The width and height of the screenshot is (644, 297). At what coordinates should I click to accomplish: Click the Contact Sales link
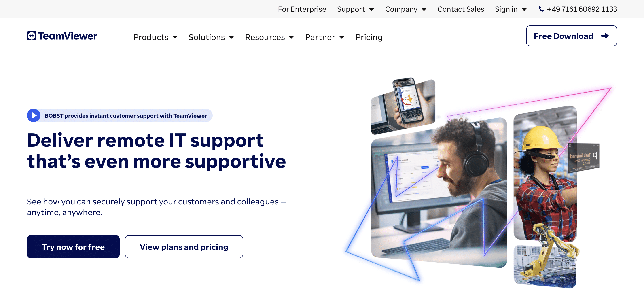(x=461, y=9)
